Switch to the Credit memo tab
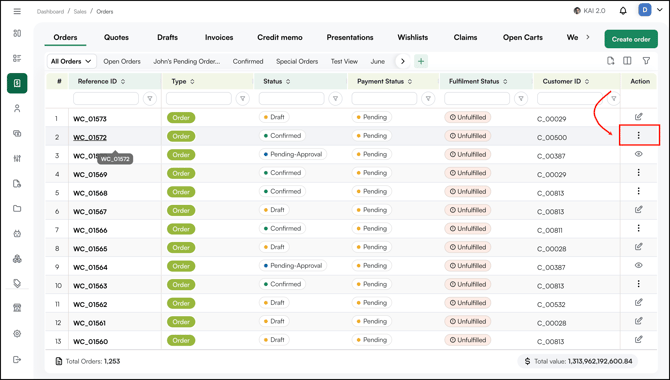 point(280,37)
